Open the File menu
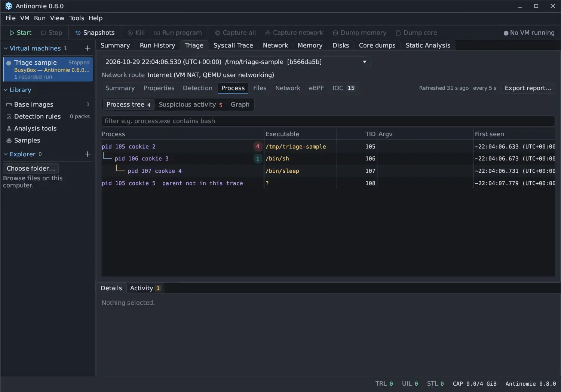561x392 pixels. tap(10, 18)
